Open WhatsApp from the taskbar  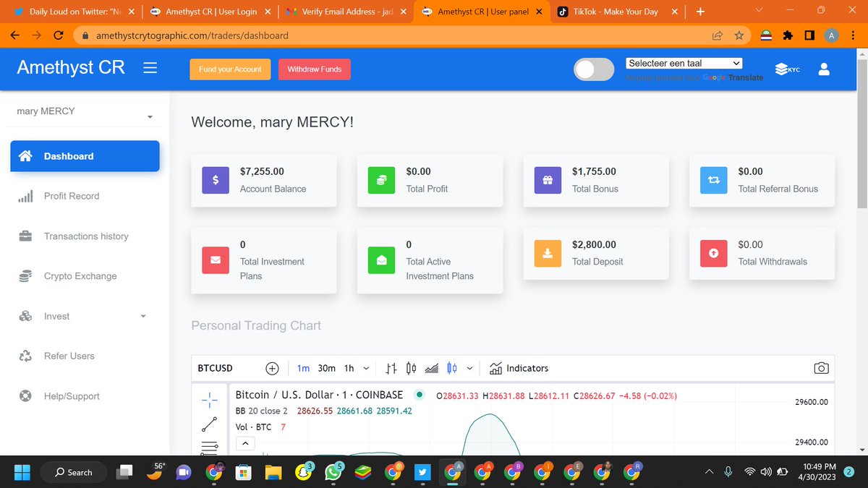(333, 472)
